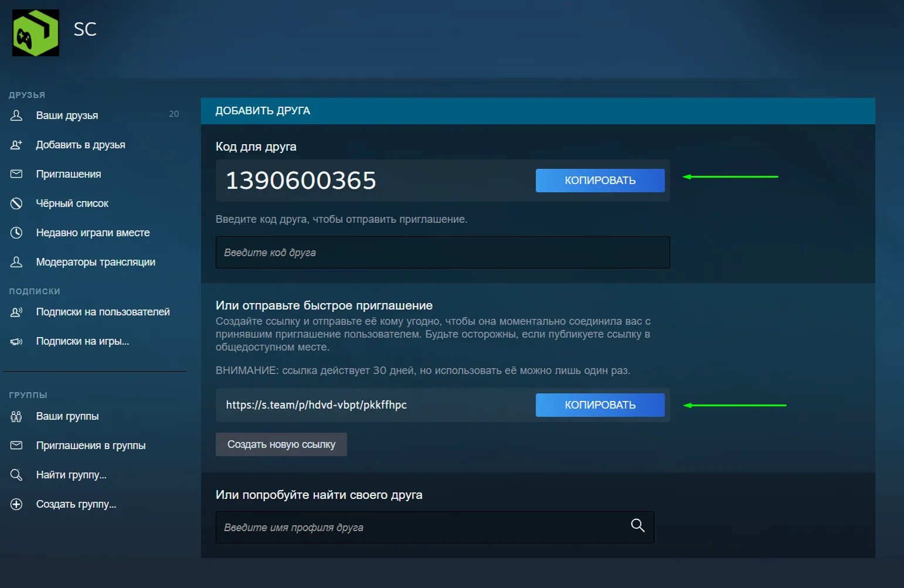Click the plus icon beside Создать группу

click(16, 504)
